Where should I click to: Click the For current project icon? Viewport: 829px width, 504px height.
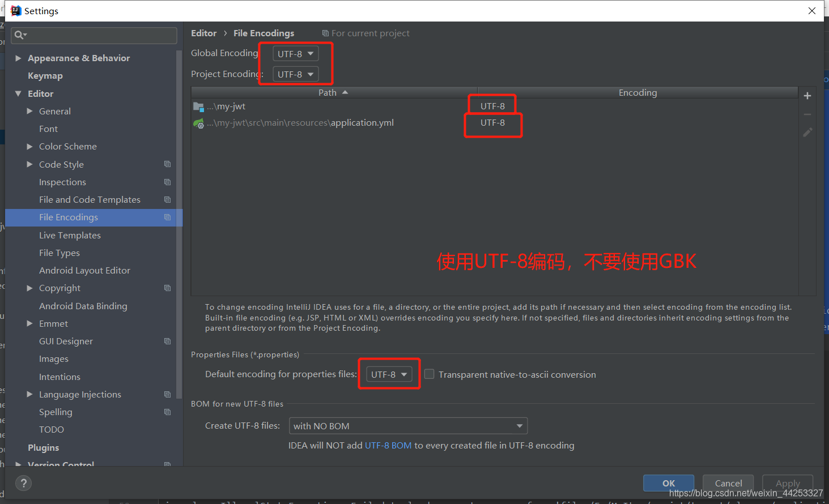(x=325, y=33)
